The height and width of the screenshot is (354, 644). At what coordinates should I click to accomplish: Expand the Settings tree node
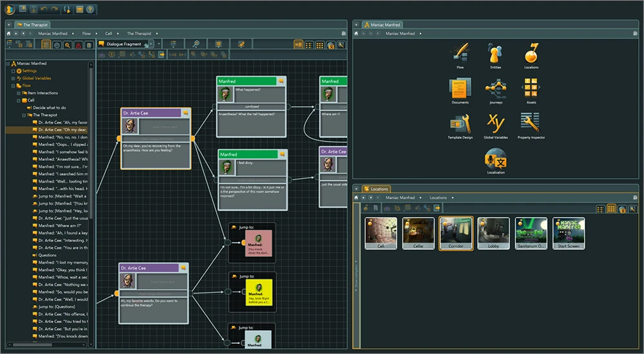(13, 71)
